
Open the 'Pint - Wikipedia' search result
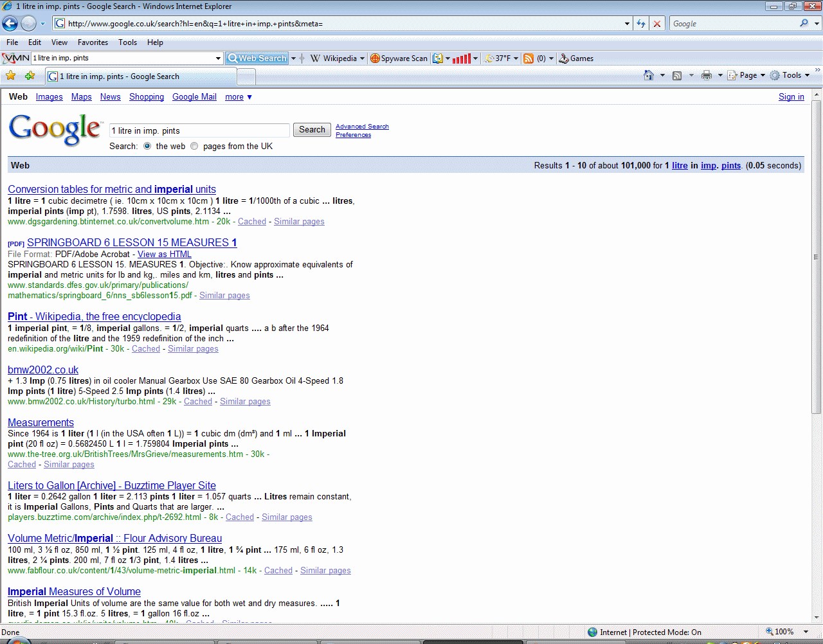pos(94,316)
